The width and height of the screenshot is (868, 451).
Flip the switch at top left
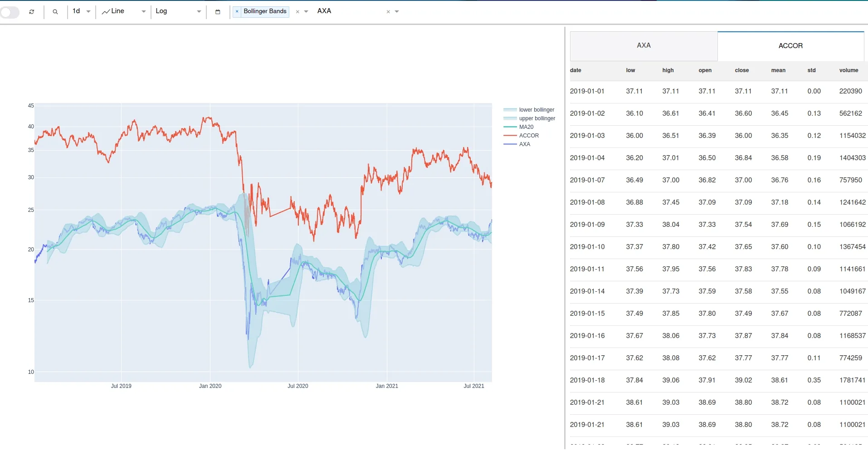pyautogui.click(x=10, y=12)
